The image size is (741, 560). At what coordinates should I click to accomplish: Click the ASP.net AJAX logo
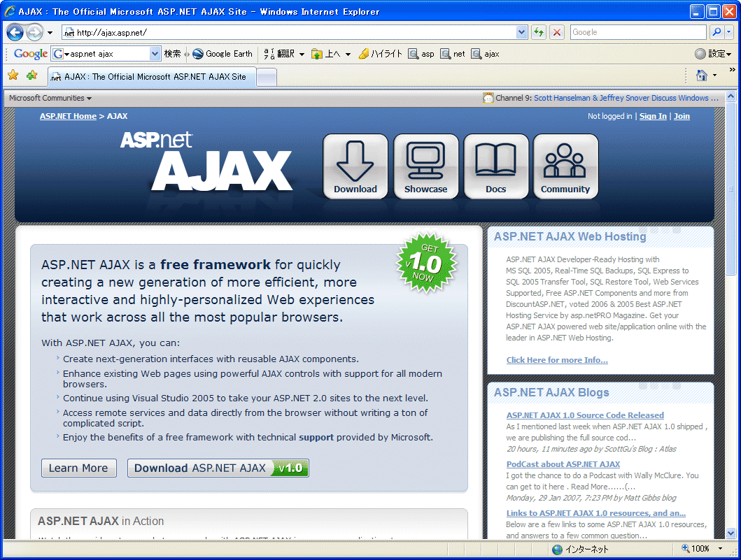[x=206, y=161]
